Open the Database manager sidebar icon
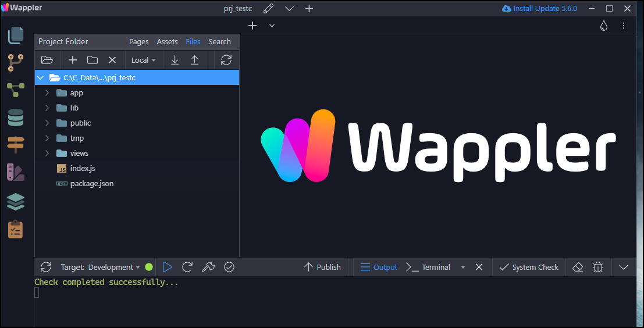The width and height of the screenshot is (644, 328). pyautogui.click(x=16, y=117)
